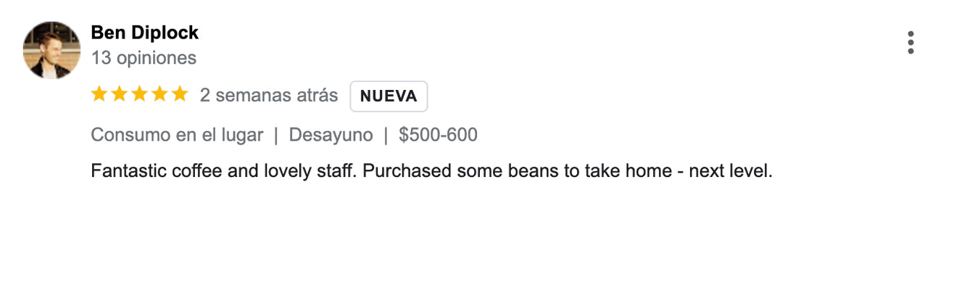Click the second yellow rating star

click(120, 94)
